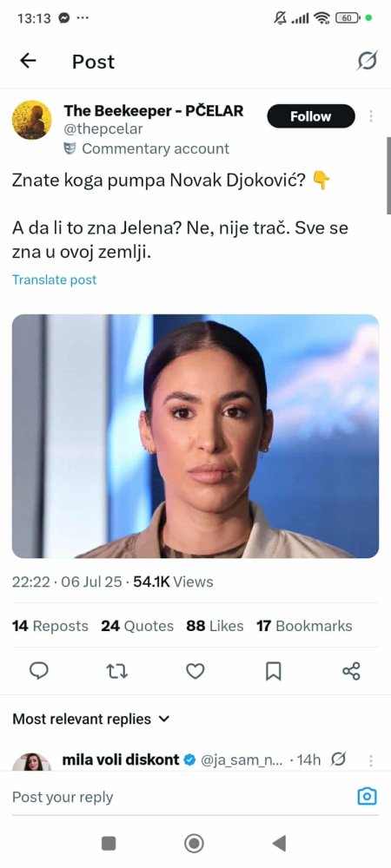Tap the Android home circle button
The image size is (391, 868).
(x=194, y=844)
